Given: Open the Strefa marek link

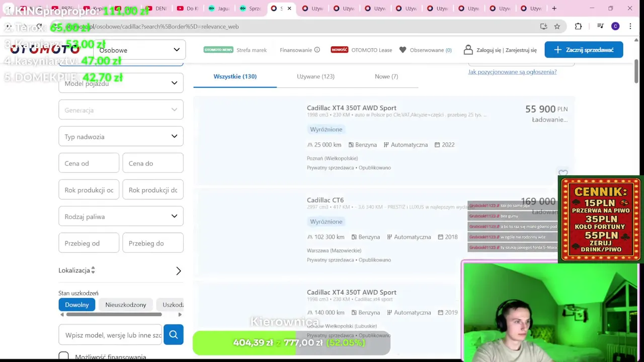Looking at the screenshot, I should (x=252, y=50).
